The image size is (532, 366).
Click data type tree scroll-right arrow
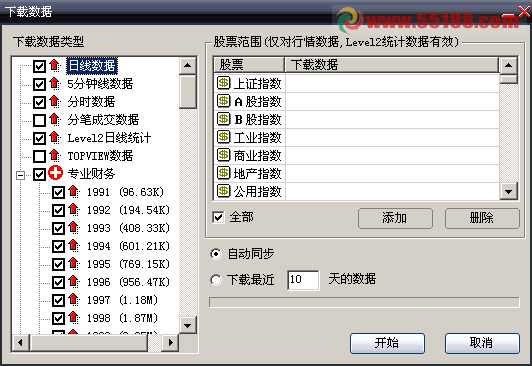(x=170, y=343)
